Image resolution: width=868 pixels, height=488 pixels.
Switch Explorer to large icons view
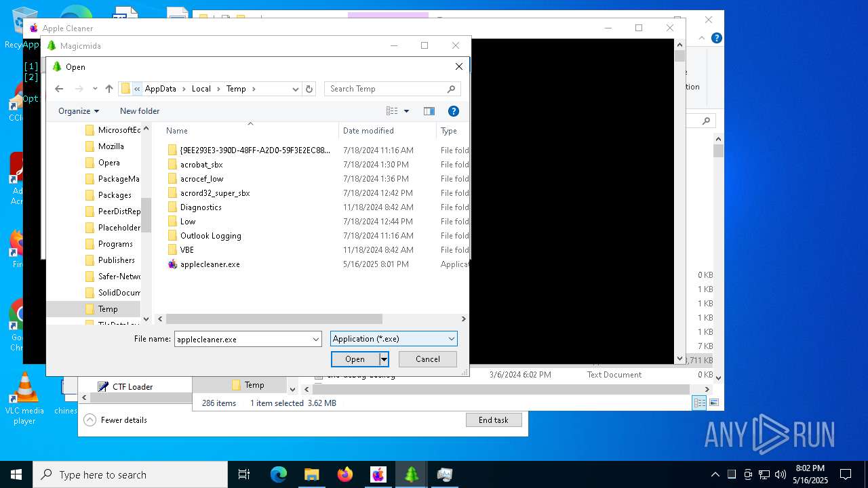pyautogui.click(x=713, y=403)
